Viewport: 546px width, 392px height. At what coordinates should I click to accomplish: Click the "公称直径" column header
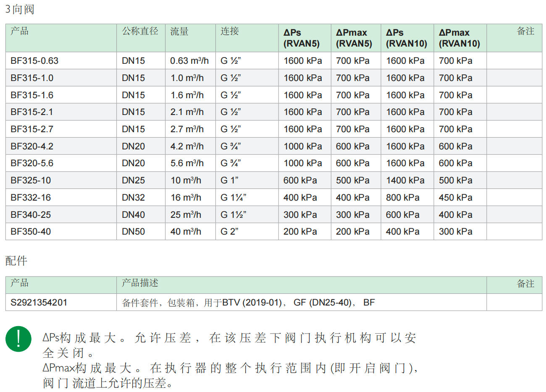click(x=140, y=31)
